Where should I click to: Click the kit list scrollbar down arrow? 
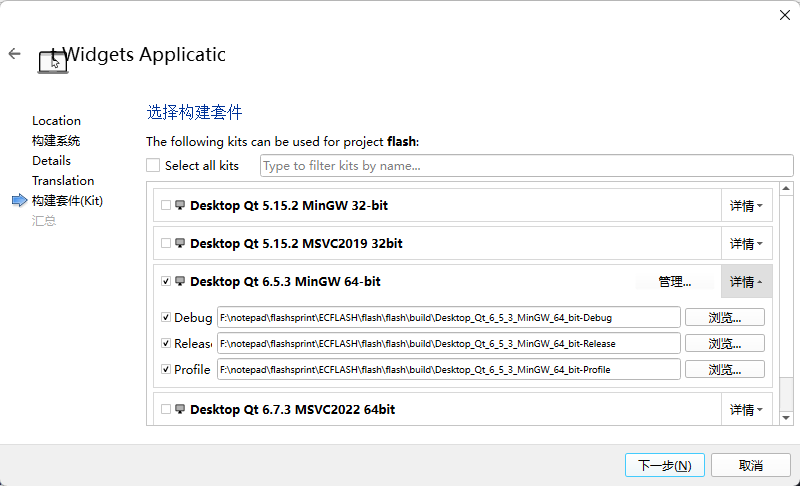click(786, 418)
